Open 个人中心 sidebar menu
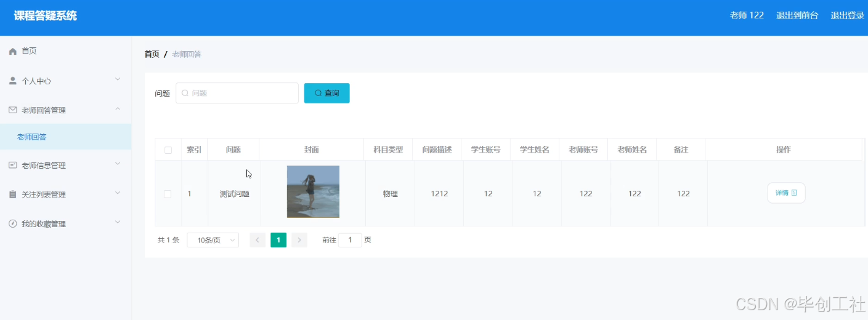This screenshot has width=868, height=320. 65,81
